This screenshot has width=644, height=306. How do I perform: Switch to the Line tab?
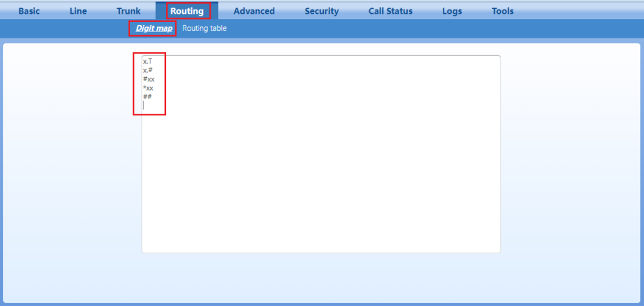(78, 11)
